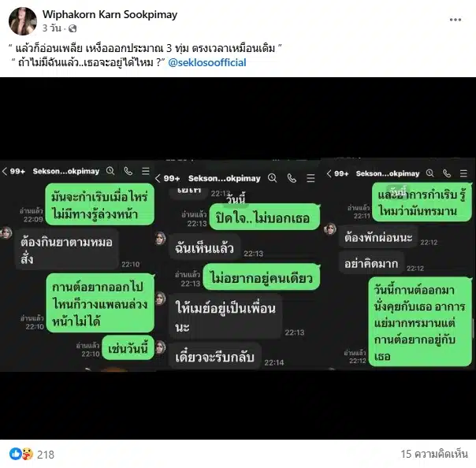Image resolution: width=476 pixels, height=468 pixels.
Task: Open the three-dot post options menu
Action: [456, 20]
